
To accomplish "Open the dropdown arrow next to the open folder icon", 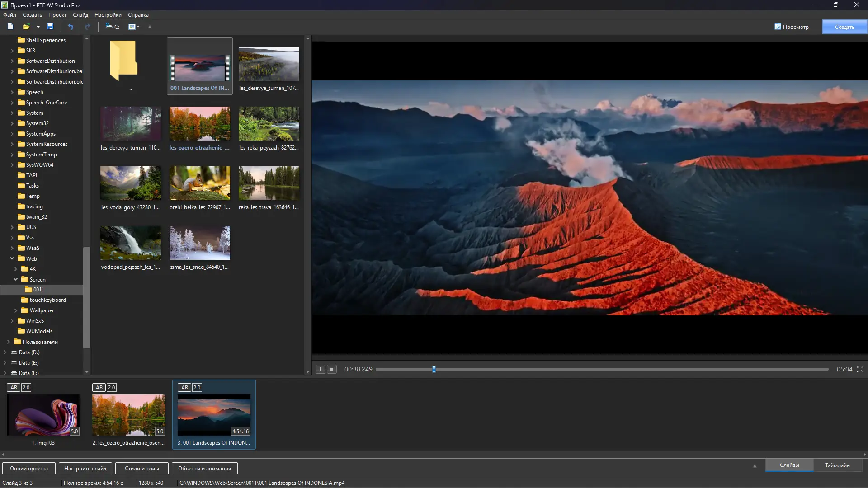I will point(38,27).
